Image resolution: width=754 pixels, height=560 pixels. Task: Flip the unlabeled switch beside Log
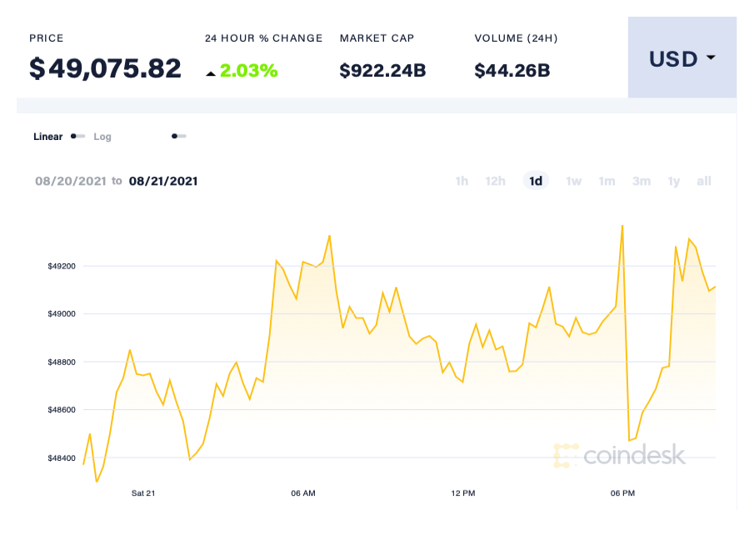[x=178, y=135]
